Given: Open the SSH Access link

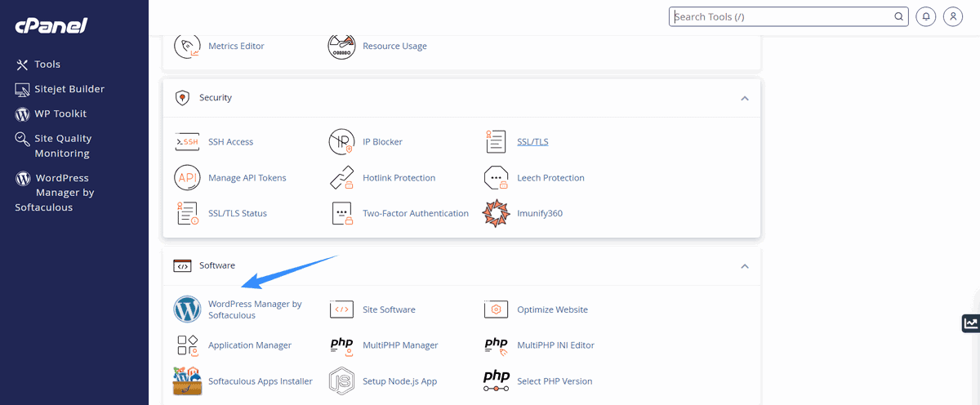Looking at the screenshot, I should [x=231, y=142].
